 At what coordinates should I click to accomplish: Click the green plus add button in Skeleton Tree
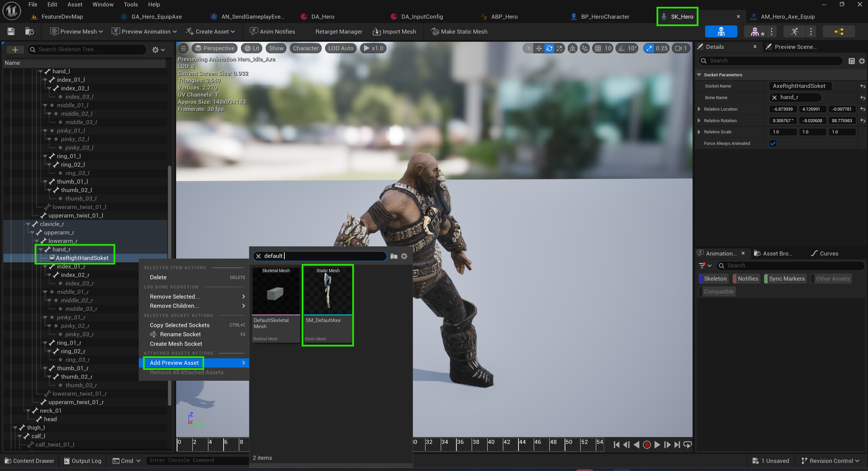coord(15,50)
